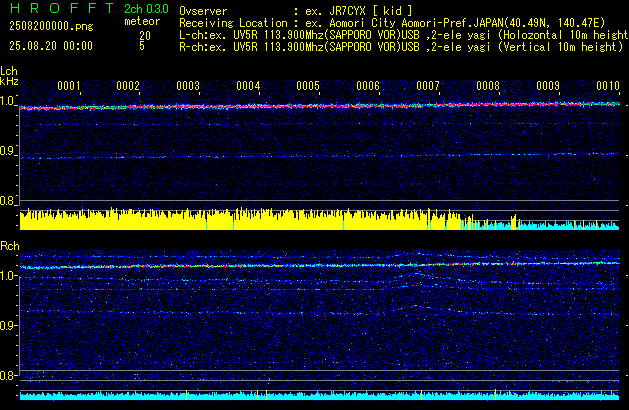Click the callsign 'JR7CYX [ kid ]'
Viewport: 629px width, 410px height.
tap(370, 11)
